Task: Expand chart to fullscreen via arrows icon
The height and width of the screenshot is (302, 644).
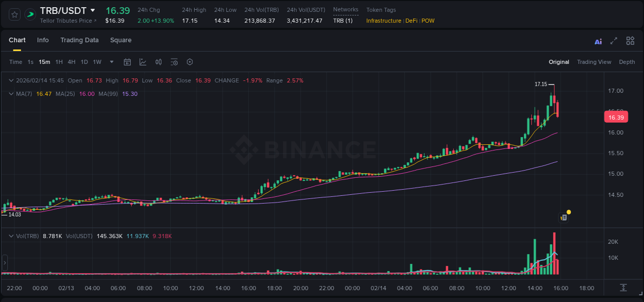Action: [x=614, y=41]
